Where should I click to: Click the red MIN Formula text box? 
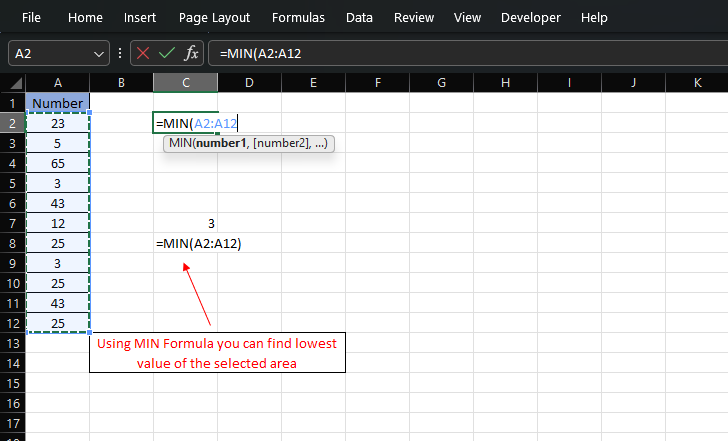[x=217, y=353]
